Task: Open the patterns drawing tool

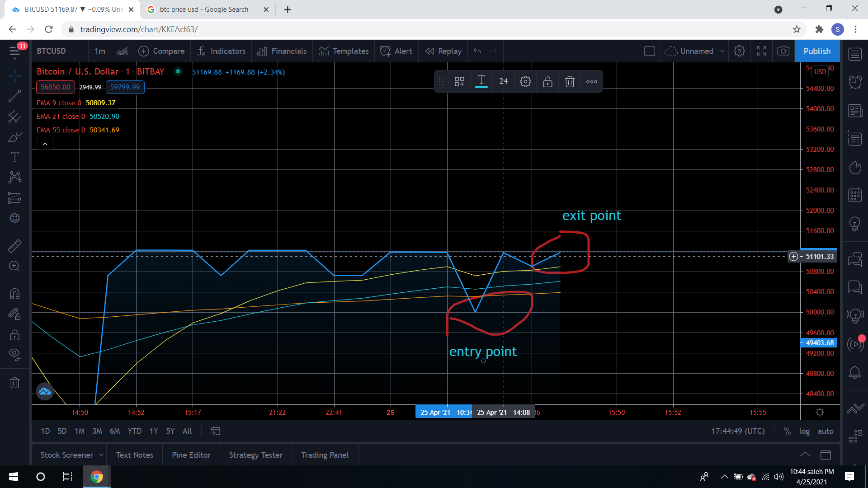Action: click(x=14, y=177)
